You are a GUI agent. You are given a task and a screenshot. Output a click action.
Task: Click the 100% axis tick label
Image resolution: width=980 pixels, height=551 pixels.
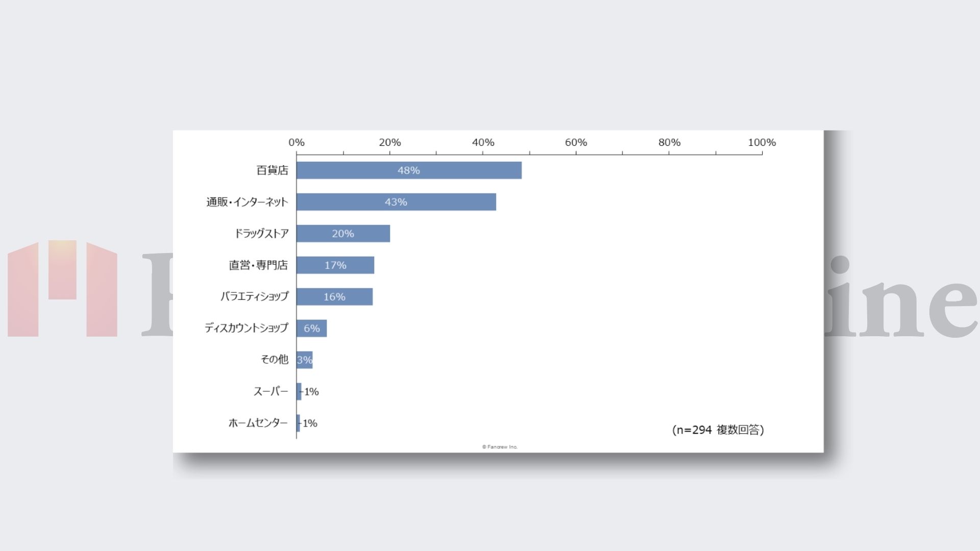click(762, 142)
